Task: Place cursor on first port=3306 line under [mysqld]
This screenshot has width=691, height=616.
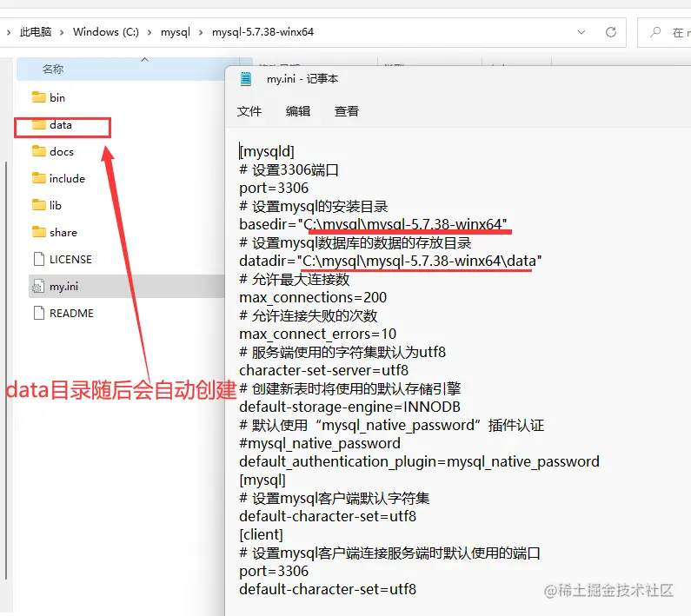Action: [274, 189]
